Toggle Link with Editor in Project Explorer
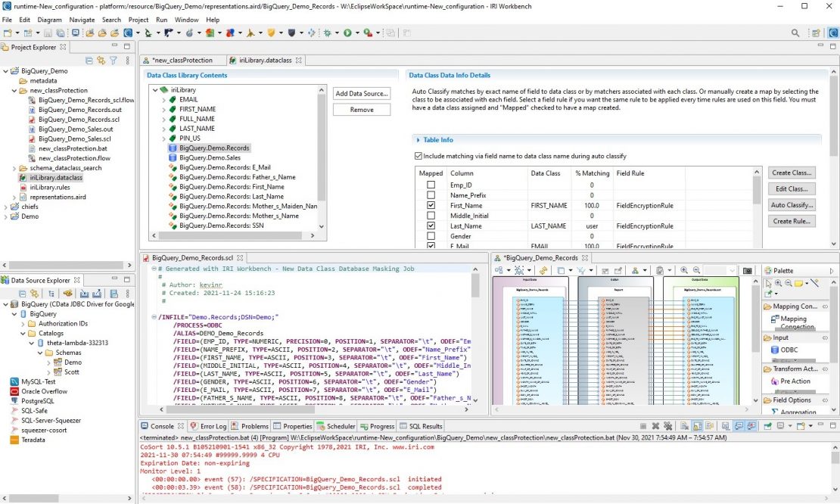Image resolution: width=840 pixels, height=504 pixels. point(101,61)
